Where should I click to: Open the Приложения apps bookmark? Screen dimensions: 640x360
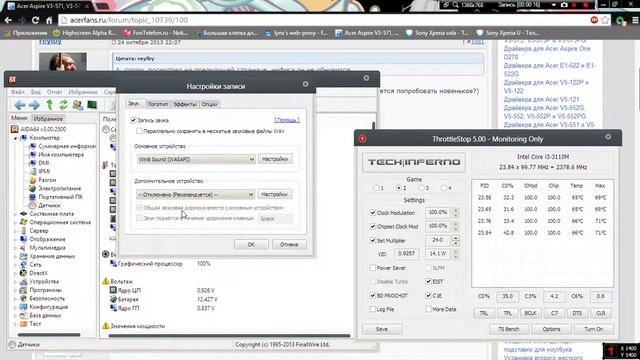[26, 33]
